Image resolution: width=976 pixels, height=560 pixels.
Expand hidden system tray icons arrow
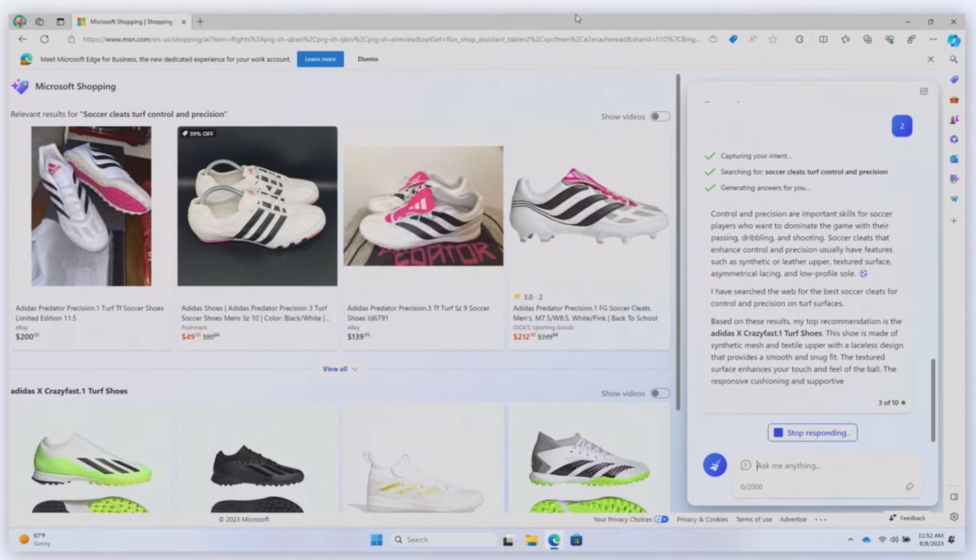pyautogui.click(x=850, y=540)
